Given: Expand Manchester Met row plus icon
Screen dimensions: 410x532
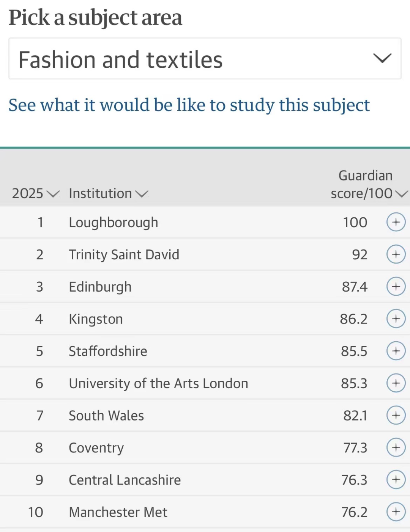Looking at the screenshot, I should point(396,512).
